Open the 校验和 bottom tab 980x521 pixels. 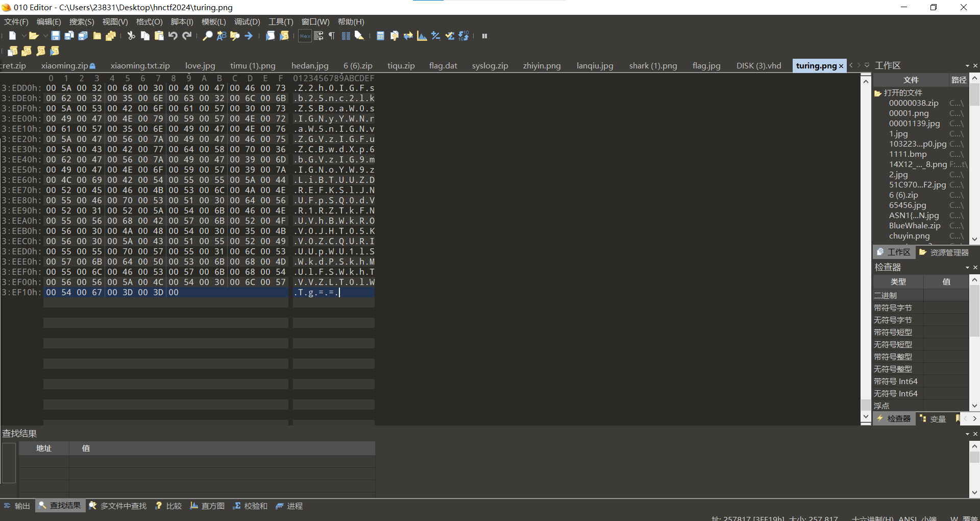coord(250,506)
